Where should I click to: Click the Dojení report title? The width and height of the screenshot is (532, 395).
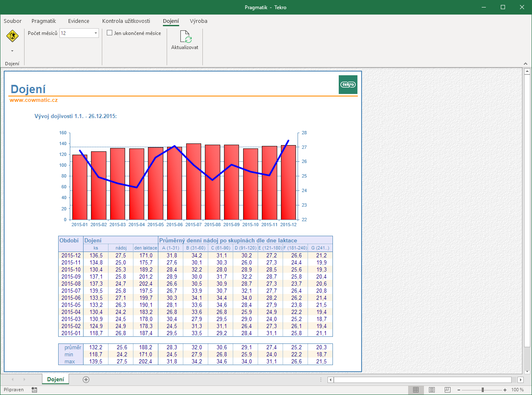(x=28, y=89)
